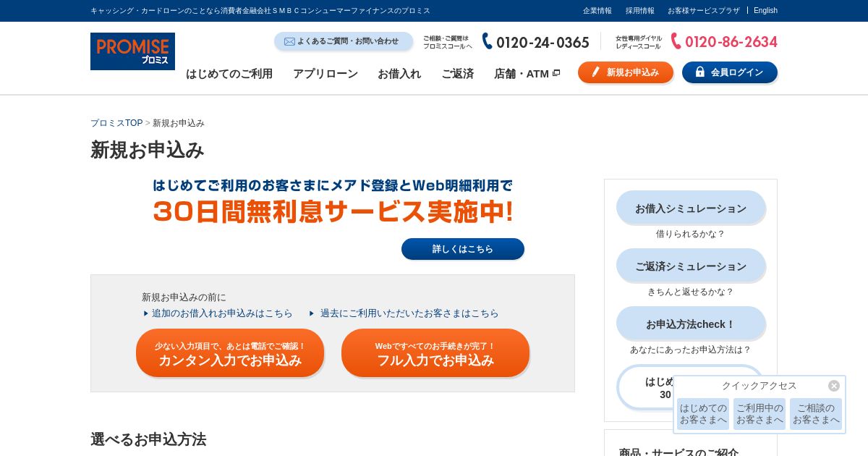Open 過去にご利用いただいたお客さまはこちら link
Screen dimensions: 868x456
(x=409, y=313)
